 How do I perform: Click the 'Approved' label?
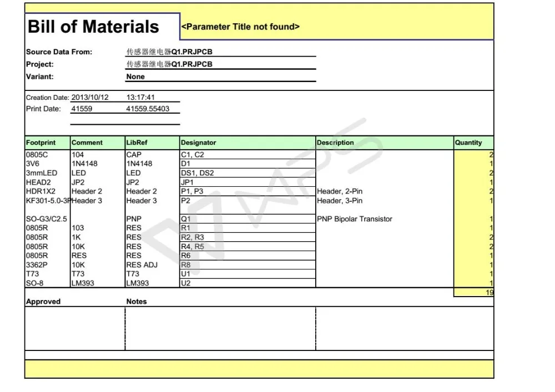pos(43,302)
